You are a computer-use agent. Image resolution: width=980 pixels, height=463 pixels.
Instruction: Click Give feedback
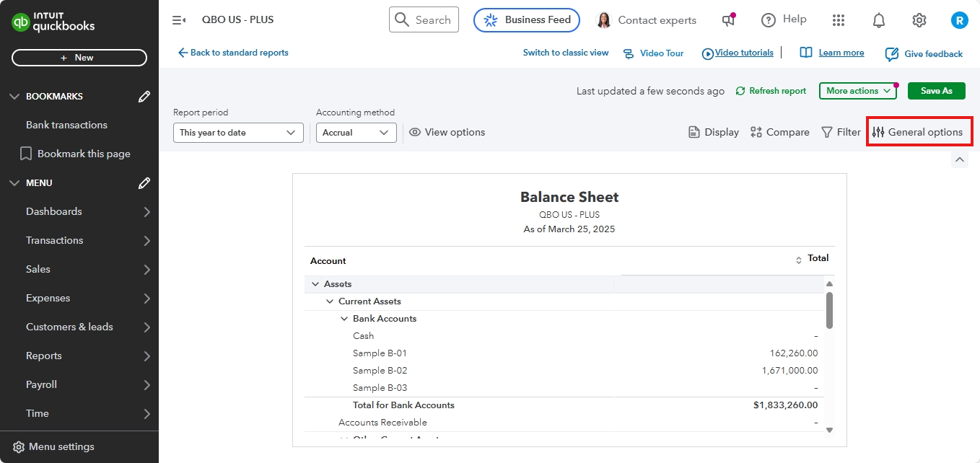click(924, 54)
